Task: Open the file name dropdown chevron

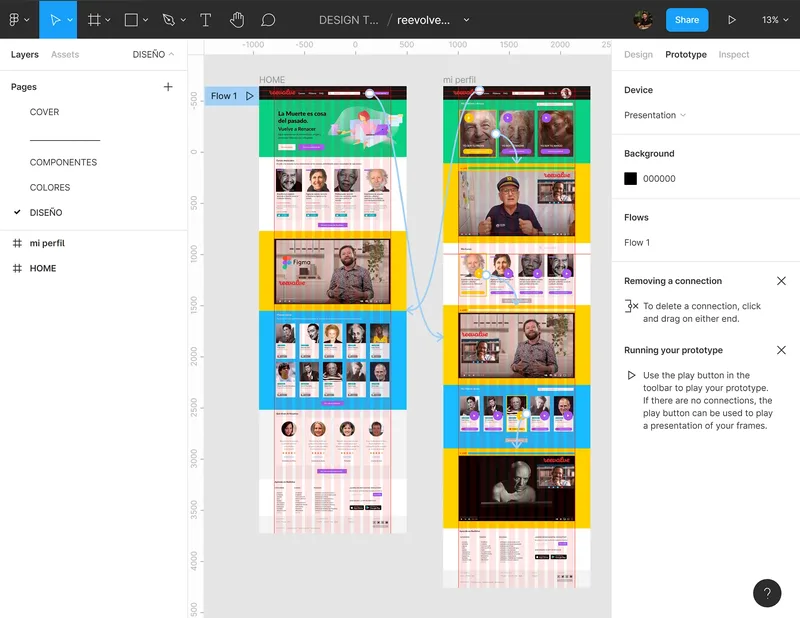Action: 466,20
